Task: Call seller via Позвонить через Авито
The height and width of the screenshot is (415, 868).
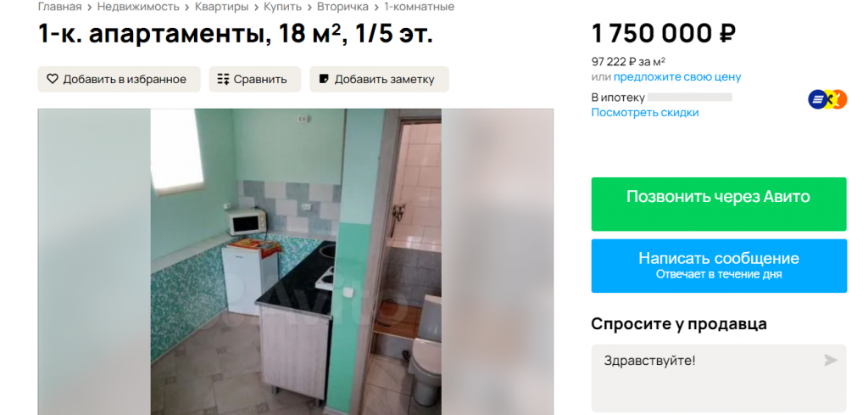Action: 719,204
